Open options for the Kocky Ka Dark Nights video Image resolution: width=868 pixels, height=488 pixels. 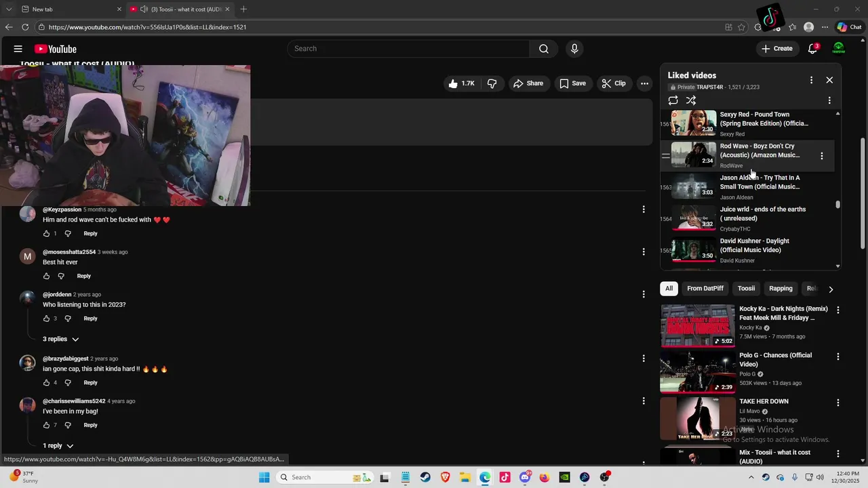point(837,310)
